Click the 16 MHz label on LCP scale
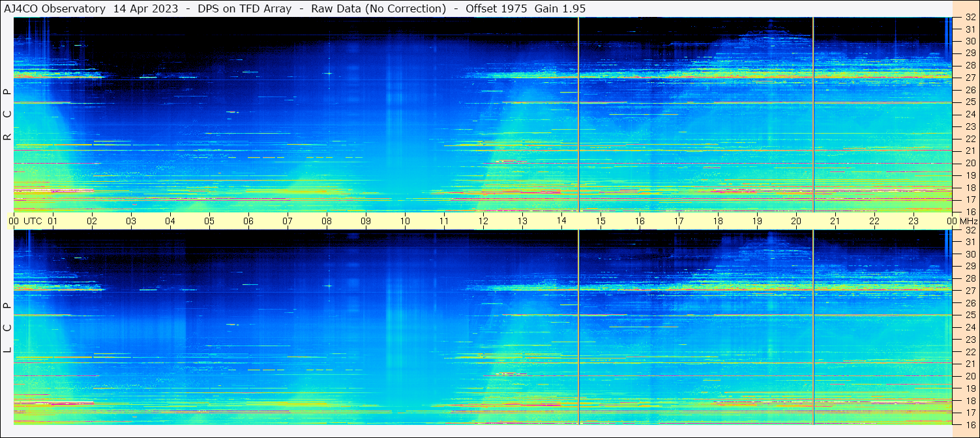Image resolution: width=980 pixels, height=438 pixels. 970,424
